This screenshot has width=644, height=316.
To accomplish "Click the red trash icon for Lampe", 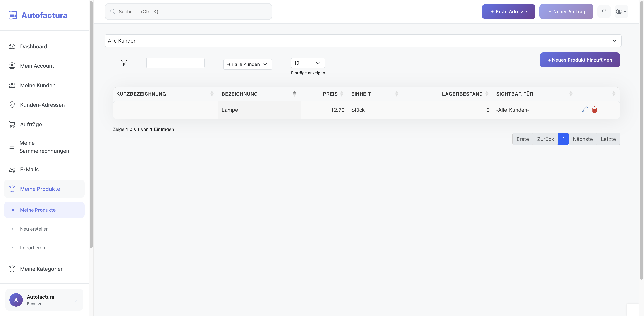I will coord(594,110).
